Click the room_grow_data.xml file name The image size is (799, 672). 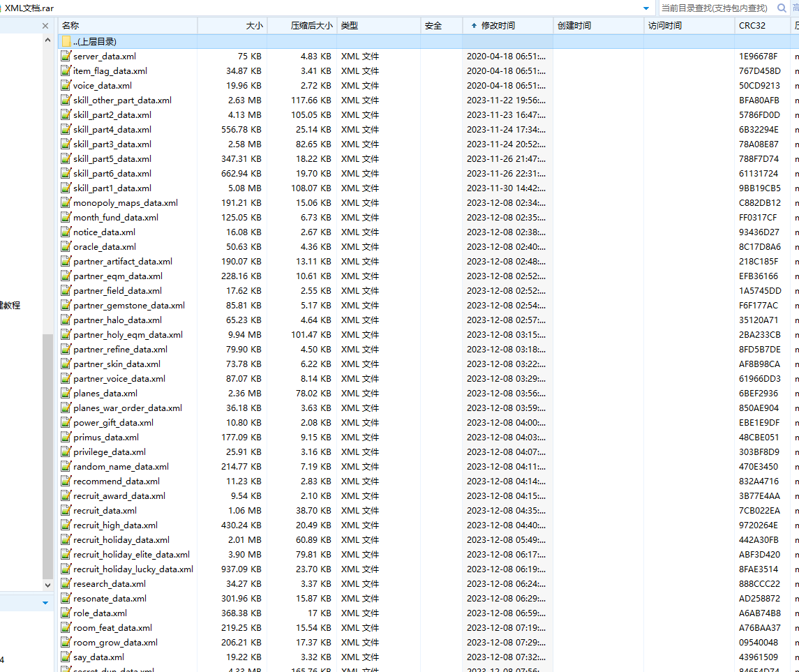[x=116, y=643]
